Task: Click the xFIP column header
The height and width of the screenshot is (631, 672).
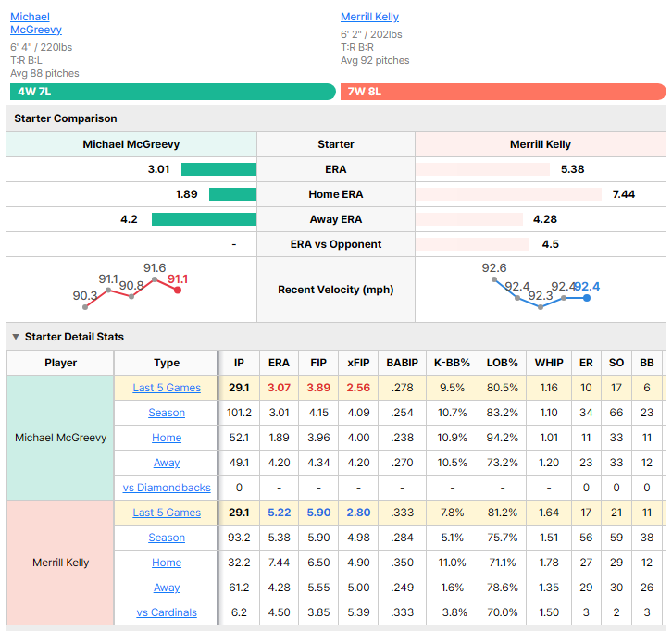Action: click(358, 363)
